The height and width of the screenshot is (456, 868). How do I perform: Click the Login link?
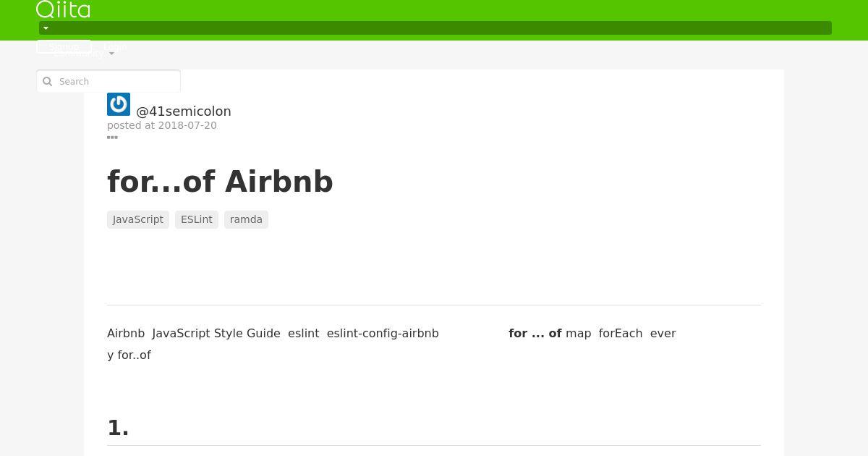[115, 46]
